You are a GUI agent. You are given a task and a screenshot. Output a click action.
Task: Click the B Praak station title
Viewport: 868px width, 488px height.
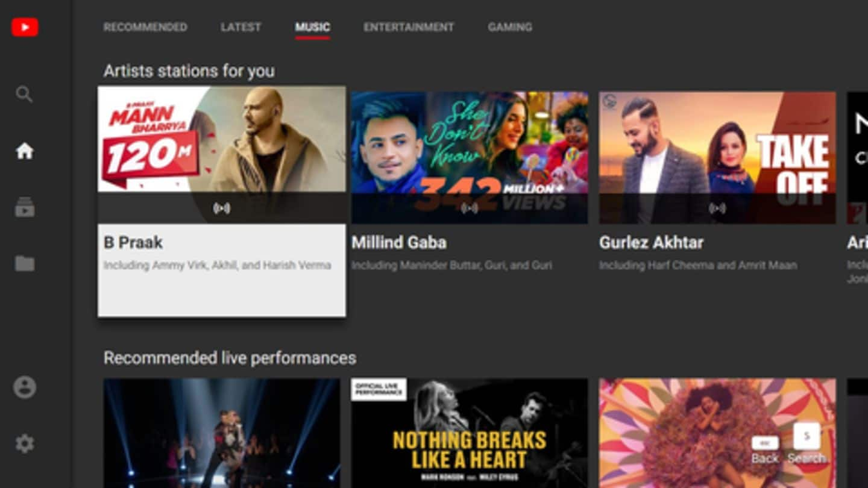pos(133,243)
